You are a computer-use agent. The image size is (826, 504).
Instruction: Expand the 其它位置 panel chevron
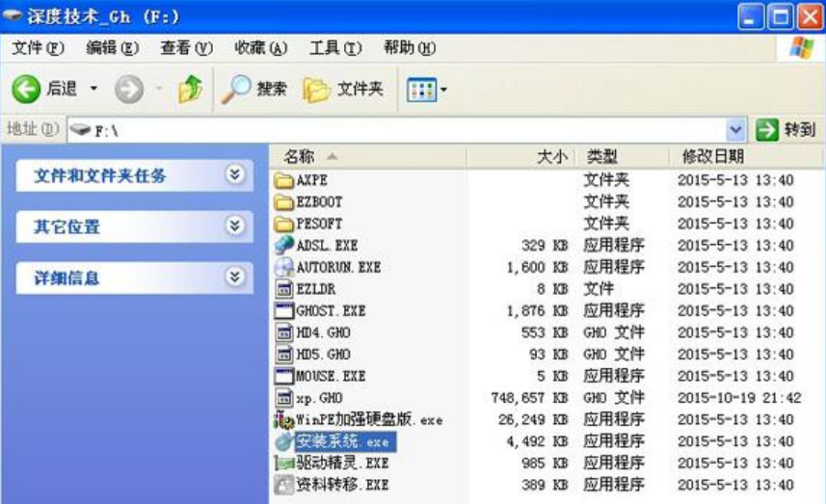234,225
